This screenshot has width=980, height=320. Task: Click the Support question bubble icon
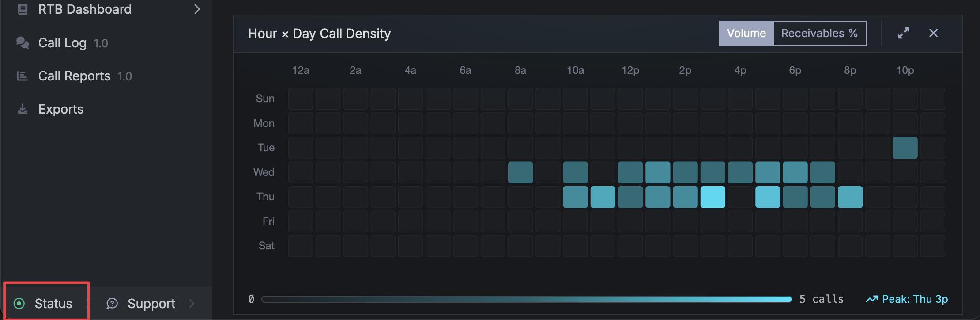click(x=112, y=303)
